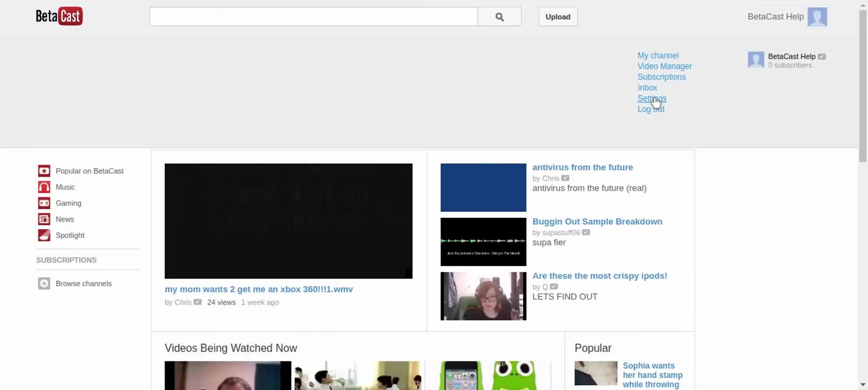
Task: Click the badge next to supastuff06
Action: pyautogui.click(x=586, y=232)
